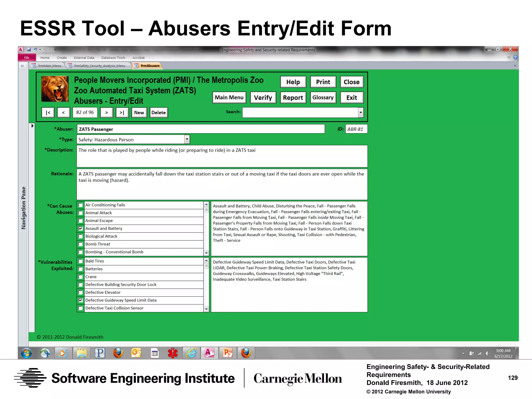This screenshot has height=399, width=532.
Task: Expand the Navigation Pane with double chevron
Action: pyautogui.click(x=22, y=66)
